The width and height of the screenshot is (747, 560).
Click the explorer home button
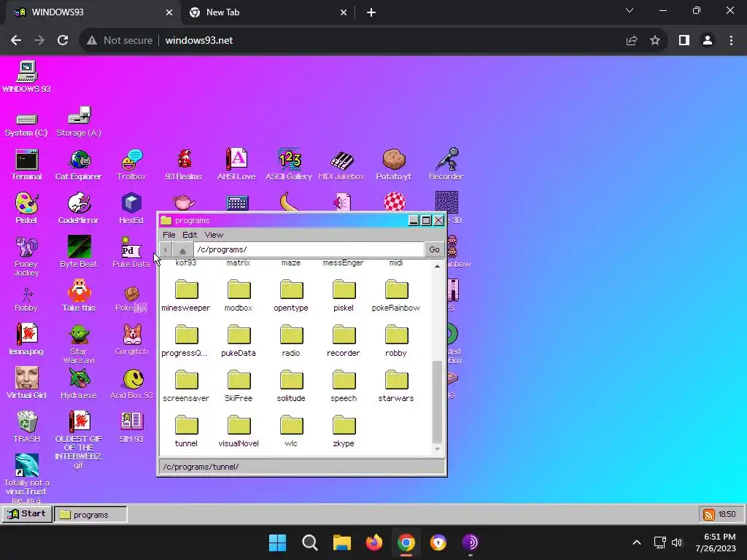click(182, 249)
